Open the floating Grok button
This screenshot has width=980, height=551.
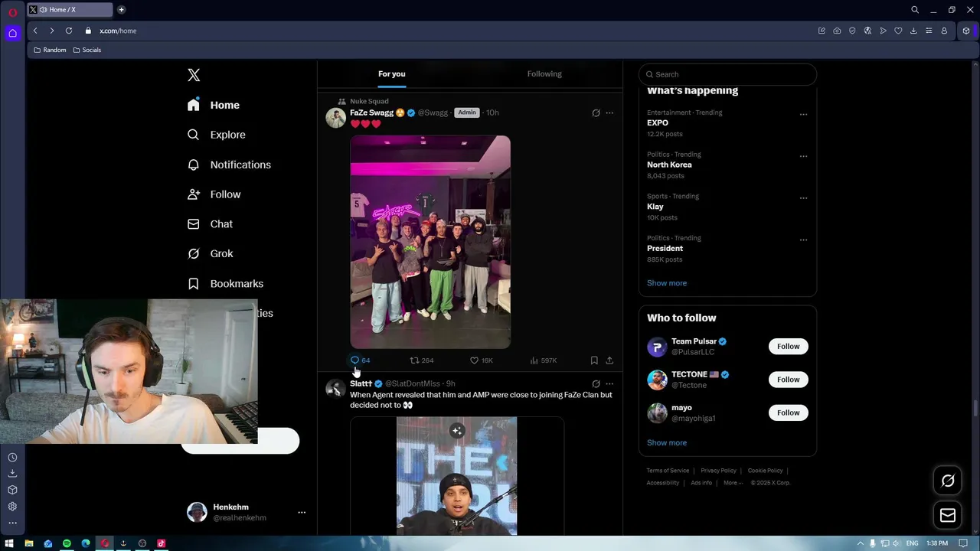948,481
